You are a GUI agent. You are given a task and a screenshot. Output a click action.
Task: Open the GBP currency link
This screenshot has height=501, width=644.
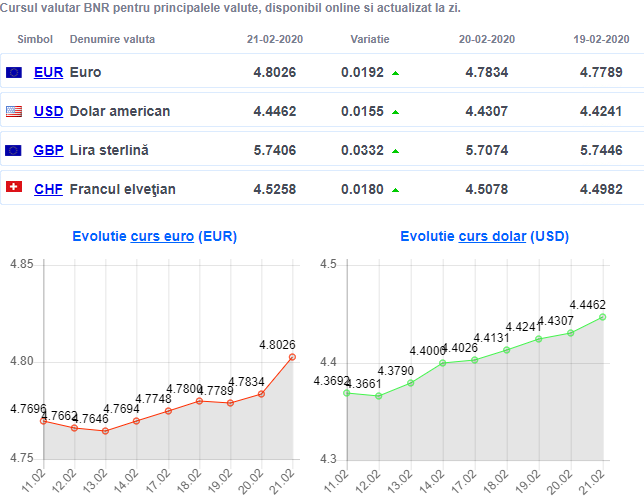(x=48, y=150)
